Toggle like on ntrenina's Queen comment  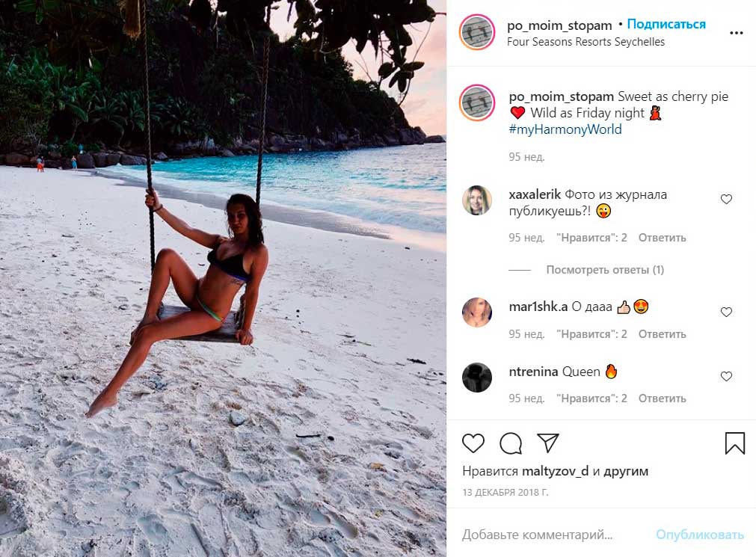tap(726, 377)
